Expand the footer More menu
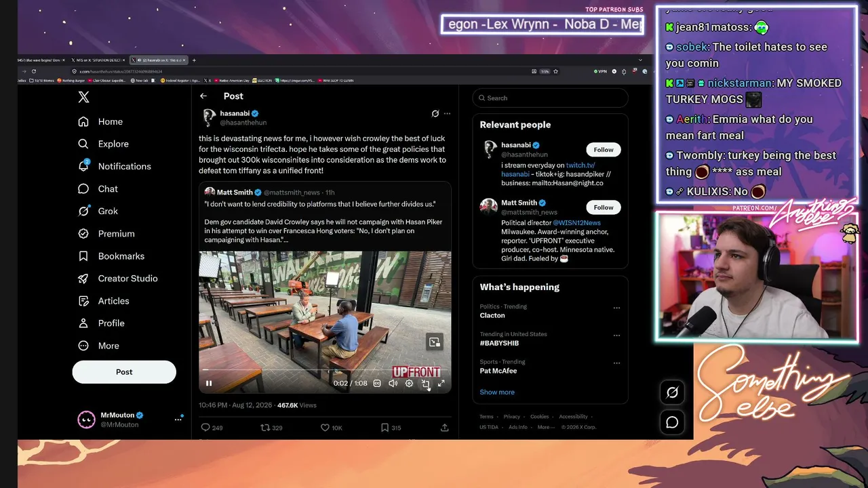This screenshot has height=488, width=868. click(x=546, y=427)
